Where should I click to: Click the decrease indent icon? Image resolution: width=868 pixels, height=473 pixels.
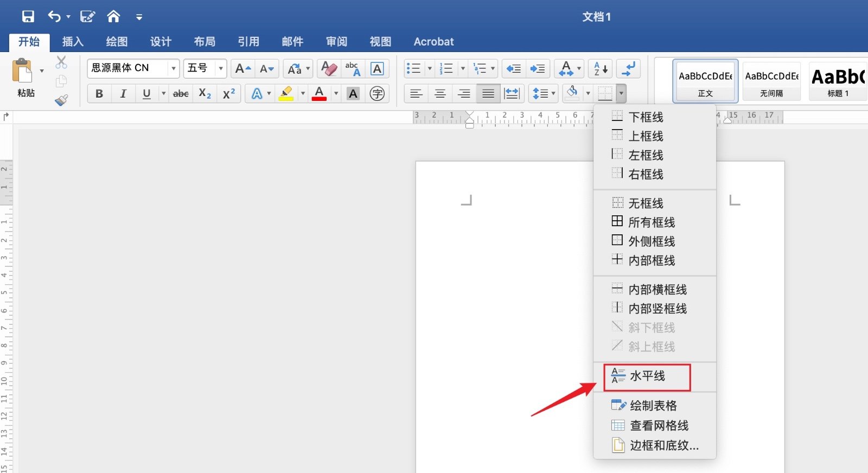[513, 68]
